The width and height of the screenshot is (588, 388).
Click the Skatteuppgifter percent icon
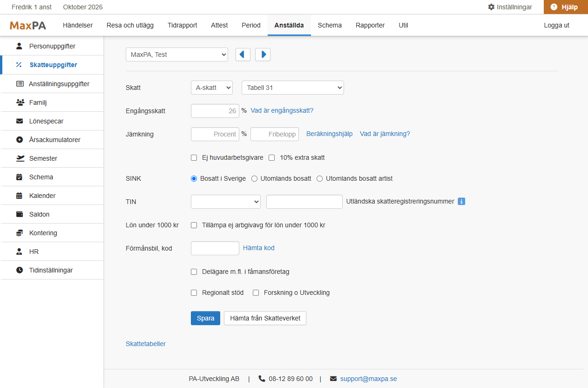tap(19, 65)
